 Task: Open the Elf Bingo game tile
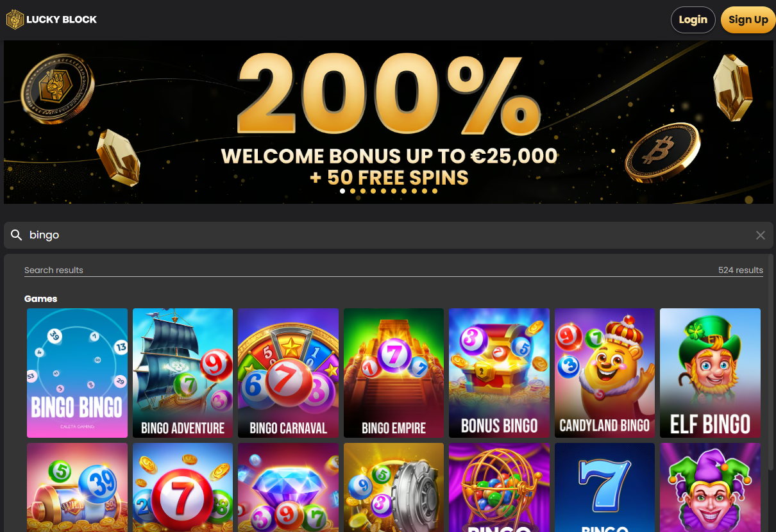pyautogui.click(x=710, y=373)
